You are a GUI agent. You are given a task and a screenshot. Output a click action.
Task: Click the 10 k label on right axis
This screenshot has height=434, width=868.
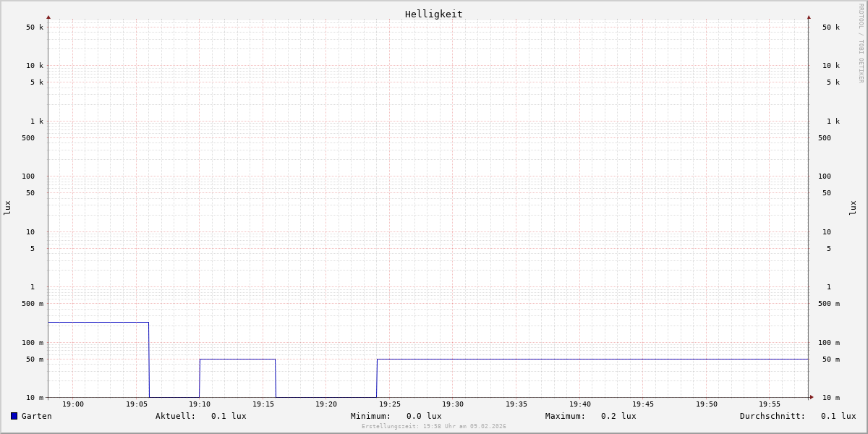(831, 66)
